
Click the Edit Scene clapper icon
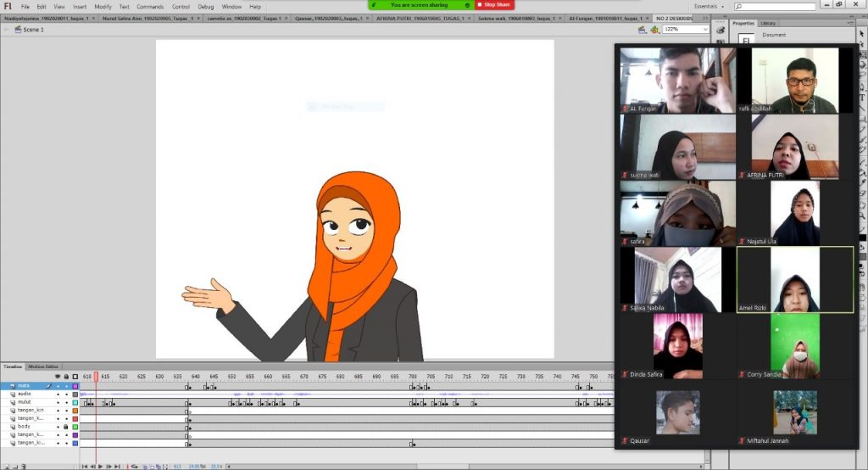coord(642,30)
